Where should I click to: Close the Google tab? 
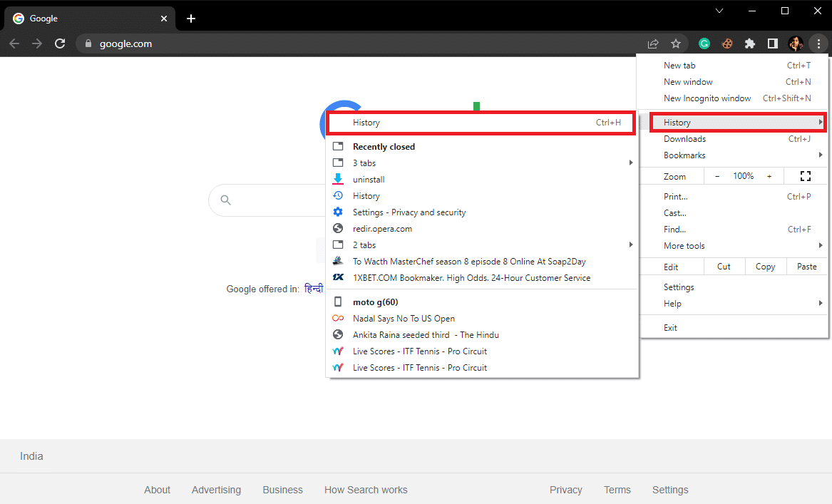click(164, 19)
